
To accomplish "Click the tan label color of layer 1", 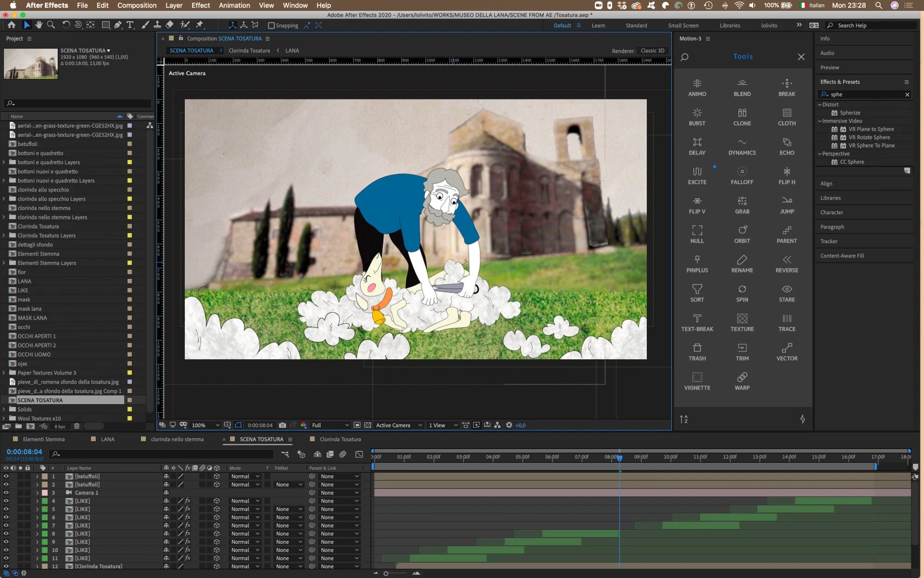I will [x=45, y=476].
